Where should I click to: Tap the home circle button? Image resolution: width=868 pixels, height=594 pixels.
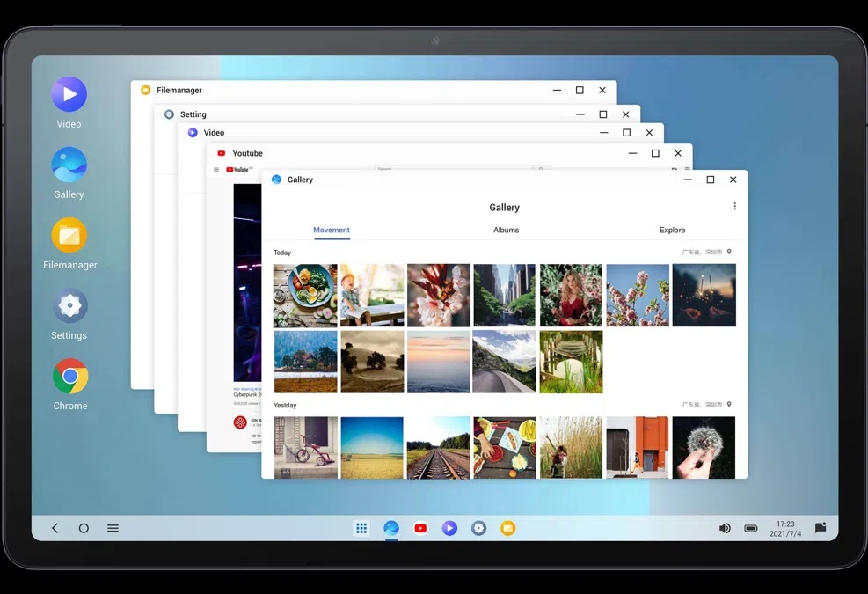click(84, 528)
